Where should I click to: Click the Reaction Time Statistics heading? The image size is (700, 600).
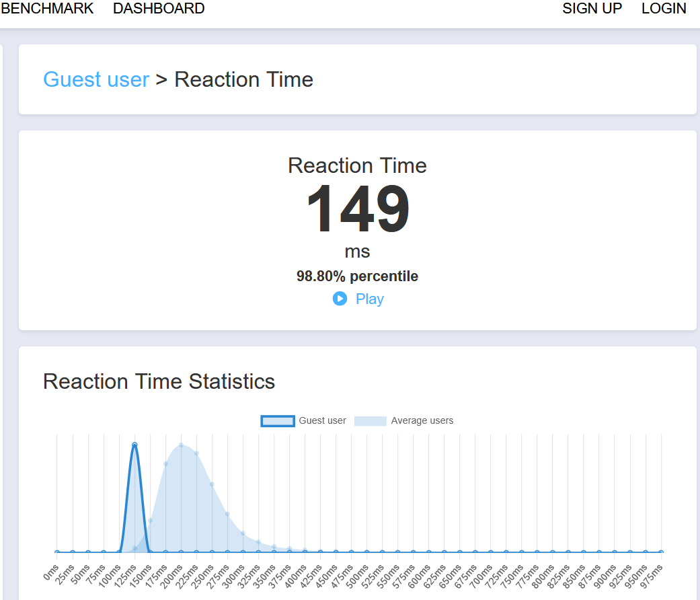(159, 381)
